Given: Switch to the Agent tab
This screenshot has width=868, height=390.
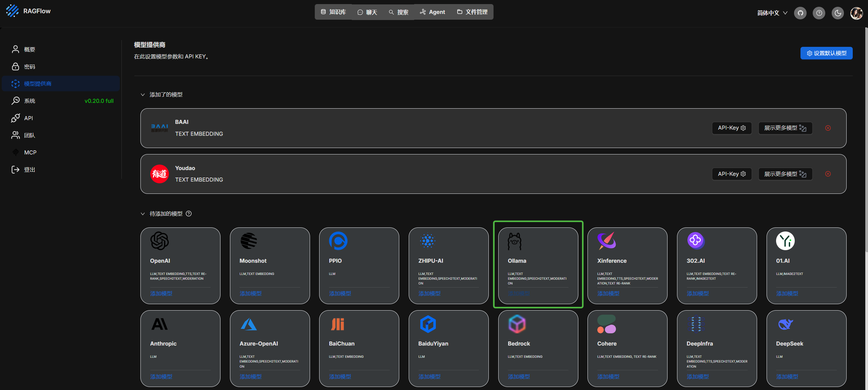Looking at the screenshot, I should click(x=432, y=12).
